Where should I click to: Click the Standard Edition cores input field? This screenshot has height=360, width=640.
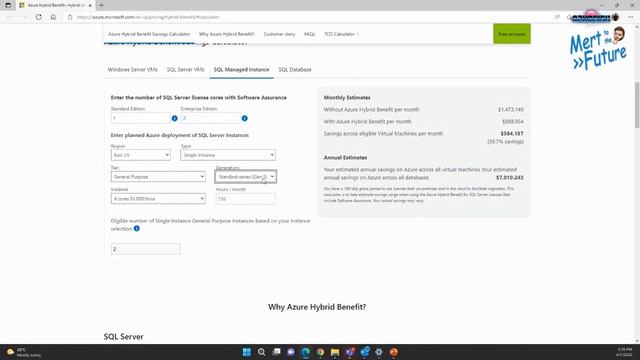coord(140,118)
